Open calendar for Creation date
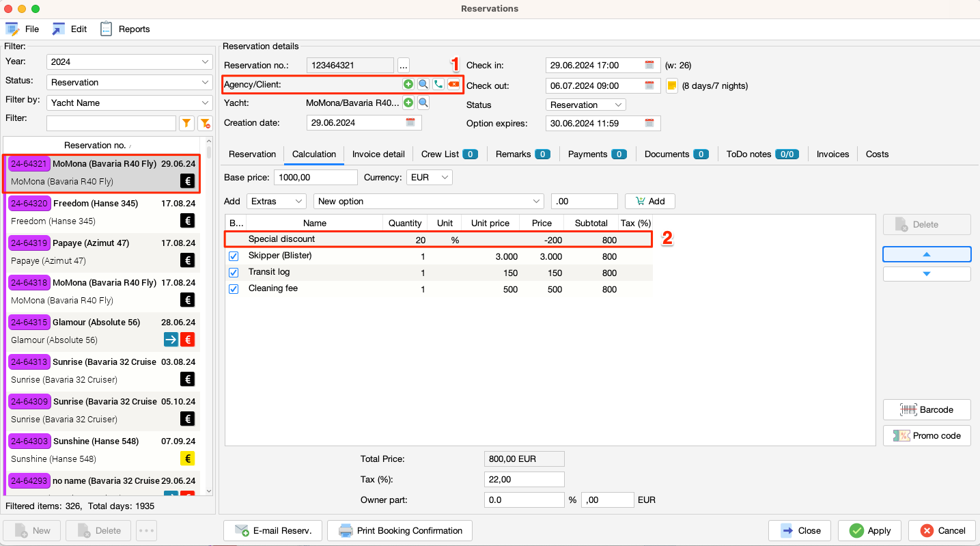 point(410,123)
